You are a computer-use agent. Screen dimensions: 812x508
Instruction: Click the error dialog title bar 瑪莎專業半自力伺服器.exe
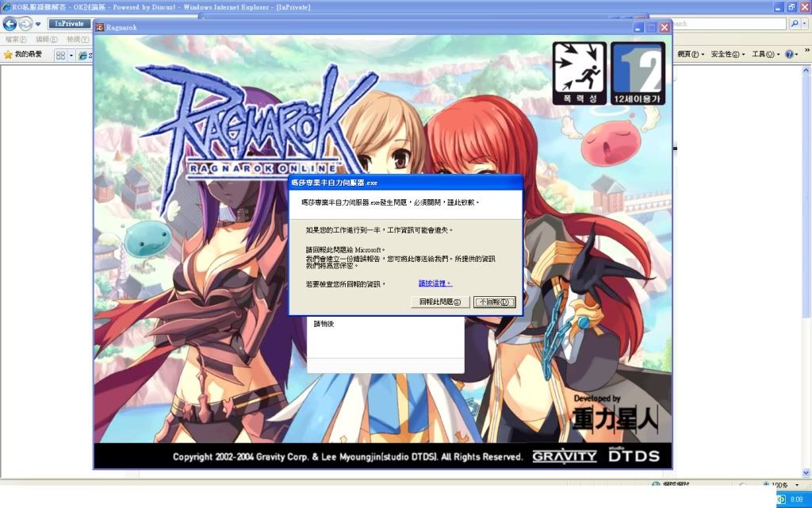coord(405,183)
